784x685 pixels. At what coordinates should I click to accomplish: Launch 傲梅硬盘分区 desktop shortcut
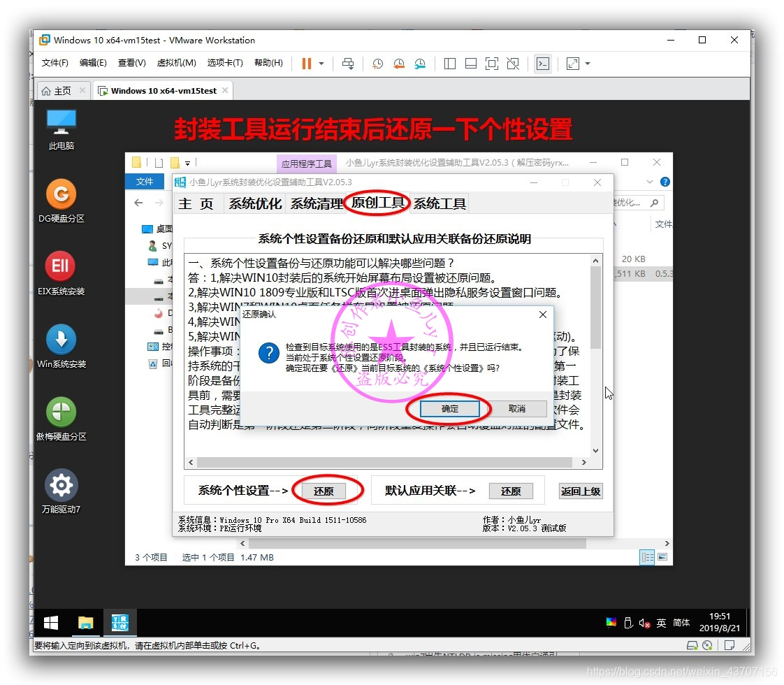61,419
